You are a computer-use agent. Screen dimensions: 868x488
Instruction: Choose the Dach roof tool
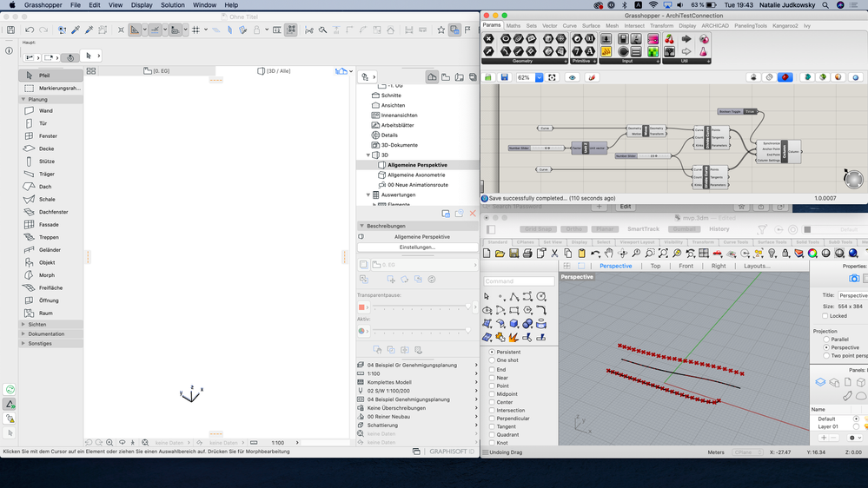point(44,187)
